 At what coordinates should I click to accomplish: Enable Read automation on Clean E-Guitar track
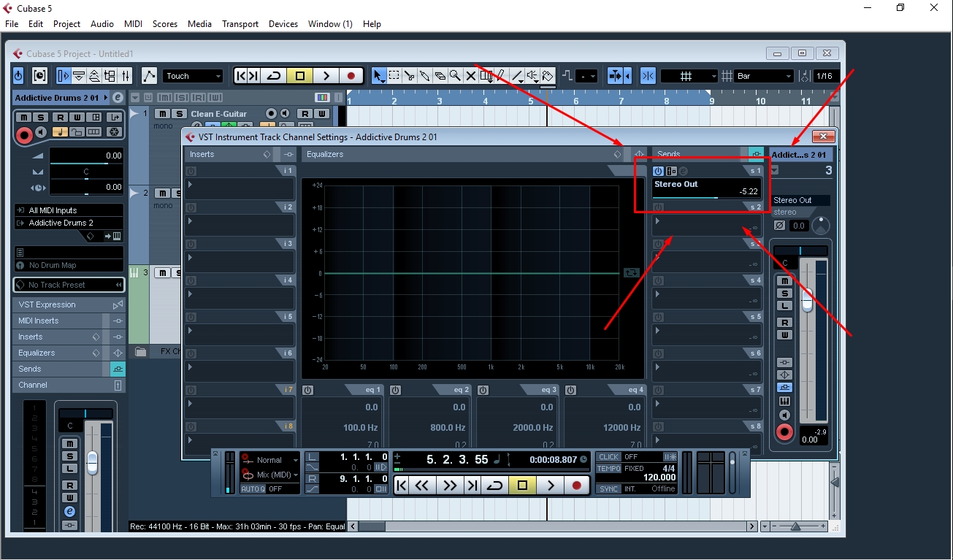click(305, 113)
